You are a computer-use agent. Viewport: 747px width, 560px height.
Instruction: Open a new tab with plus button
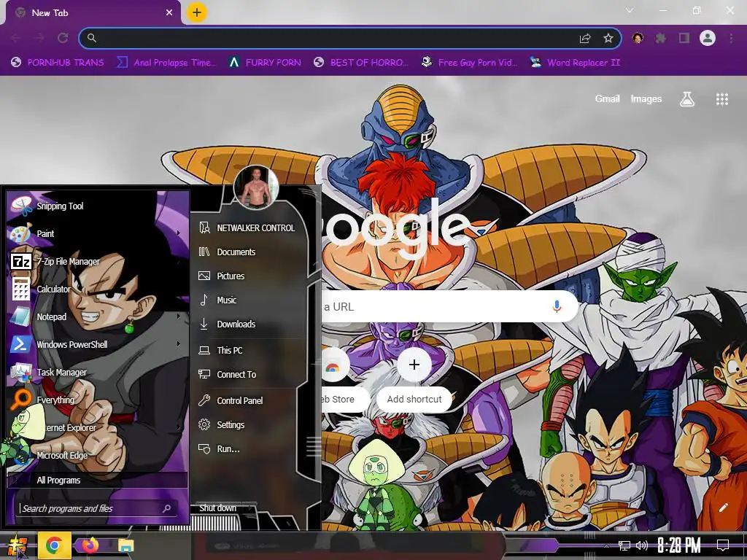pyautogui.click(x=197, y=13)
